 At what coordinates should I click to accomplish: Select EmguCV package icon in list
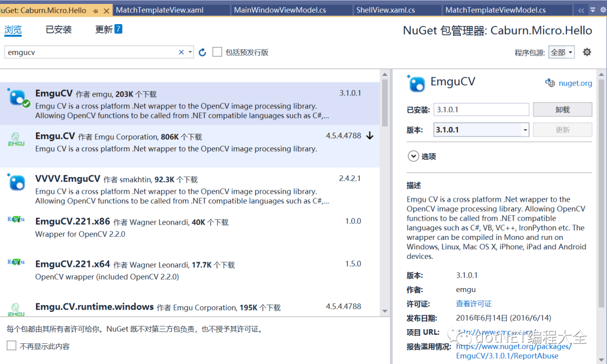click(x=18, y=98)
